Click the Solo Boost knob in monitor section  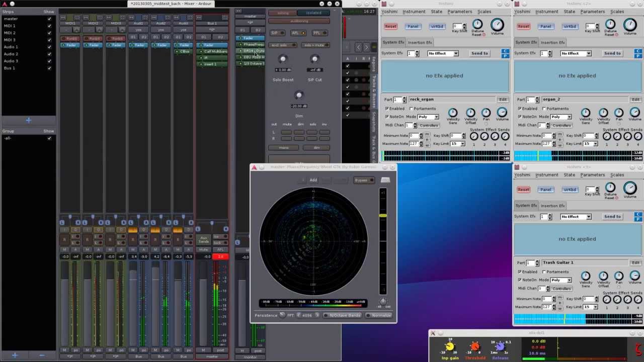tap(283, 60)
